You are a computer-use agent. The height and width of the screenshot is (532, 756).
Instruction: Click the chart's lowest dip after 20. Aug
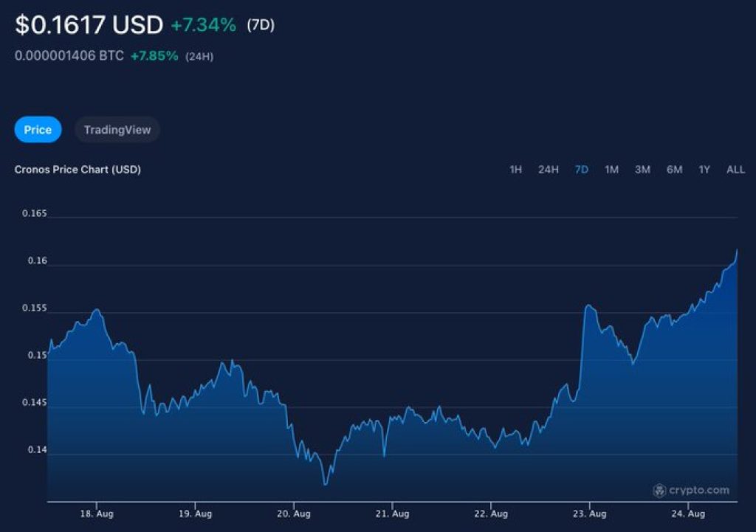coord(326,484)
